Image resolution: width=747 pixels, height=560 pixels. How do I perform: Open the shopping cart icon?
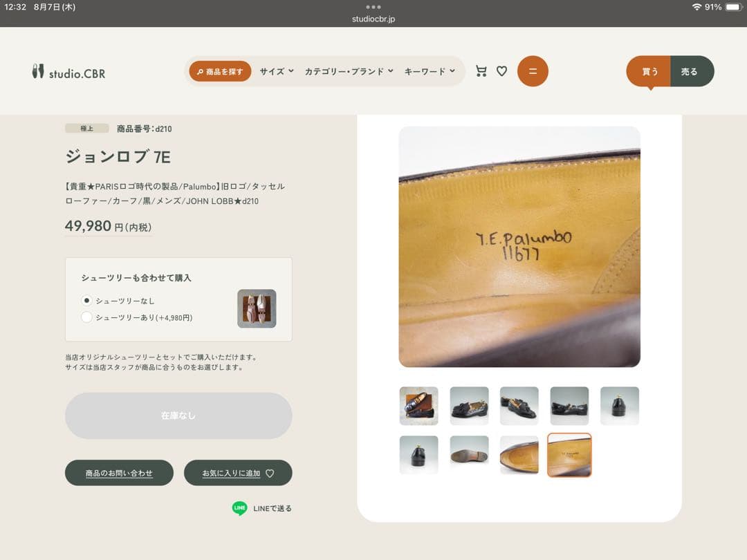481,71
